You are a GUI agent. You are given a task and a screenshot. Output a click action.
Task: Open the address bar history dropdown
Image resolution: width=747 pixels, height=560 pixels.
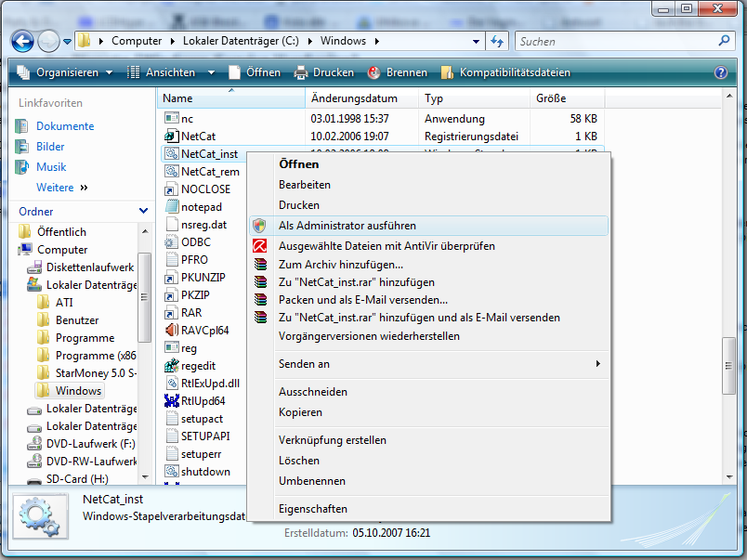tap(476, 42)
